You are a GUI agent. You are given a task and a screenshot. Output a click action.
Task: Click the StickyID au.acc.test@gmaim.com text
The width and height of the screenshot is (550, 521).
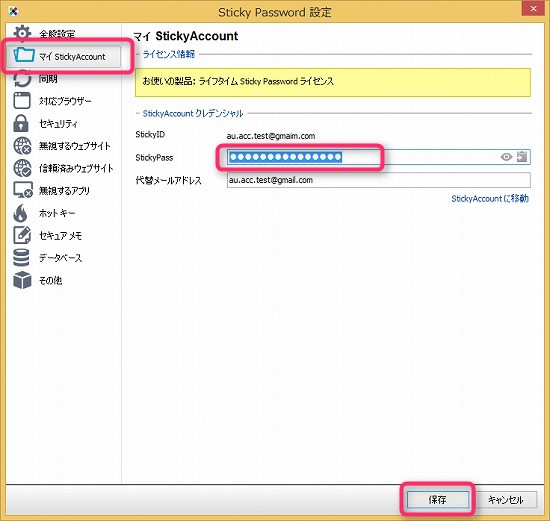click(271, 136)
